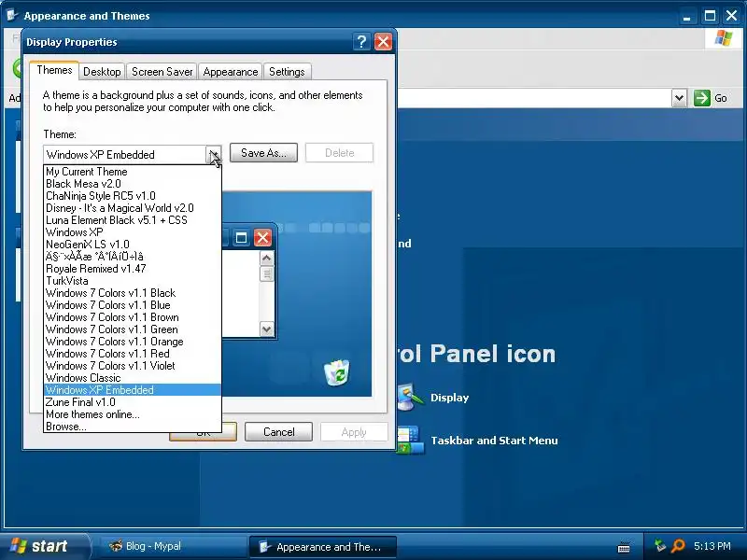Click inside the address bar field
Viewport: 747px width, 560px height.
(533, 98)
